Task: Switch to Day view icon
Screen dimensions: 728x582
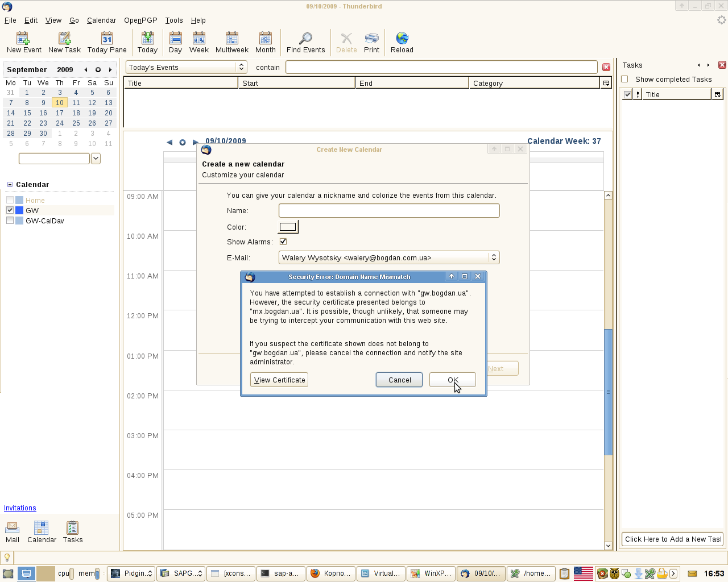Action: (175, 38)
